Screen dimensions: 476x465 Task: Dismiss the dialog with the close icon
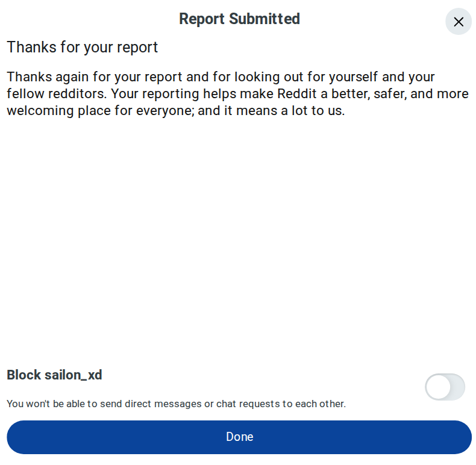pos(459,22)
